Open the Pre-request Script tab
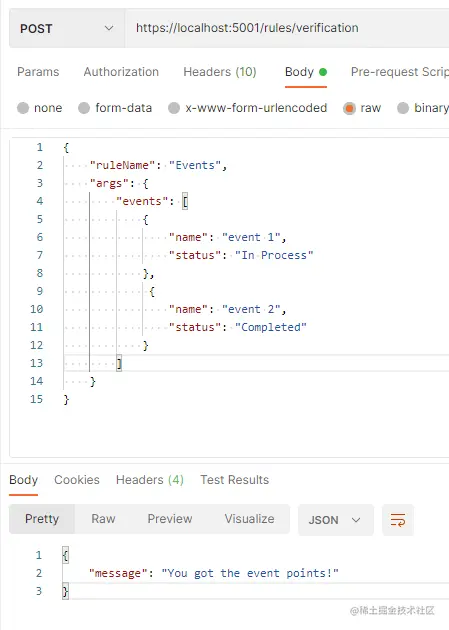 [400, 72]
